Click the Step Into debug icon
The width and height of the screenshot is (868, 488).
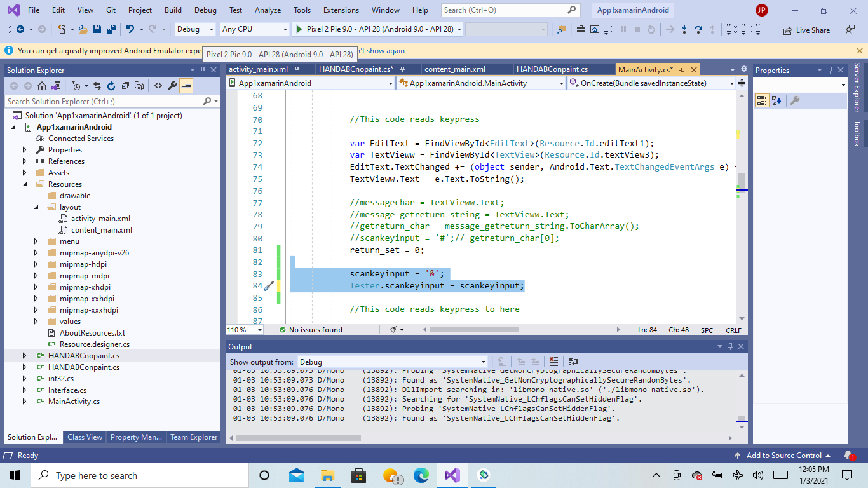684,29
